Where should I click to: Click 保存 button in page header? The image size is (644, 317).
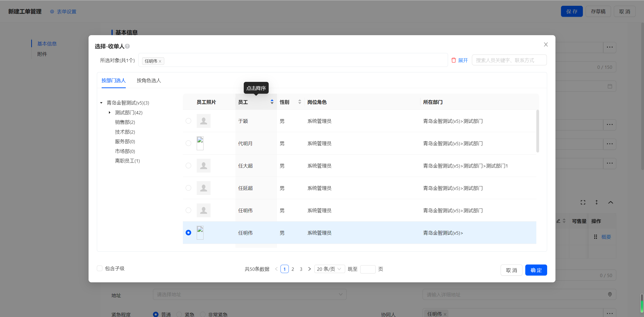click(572, 11)
